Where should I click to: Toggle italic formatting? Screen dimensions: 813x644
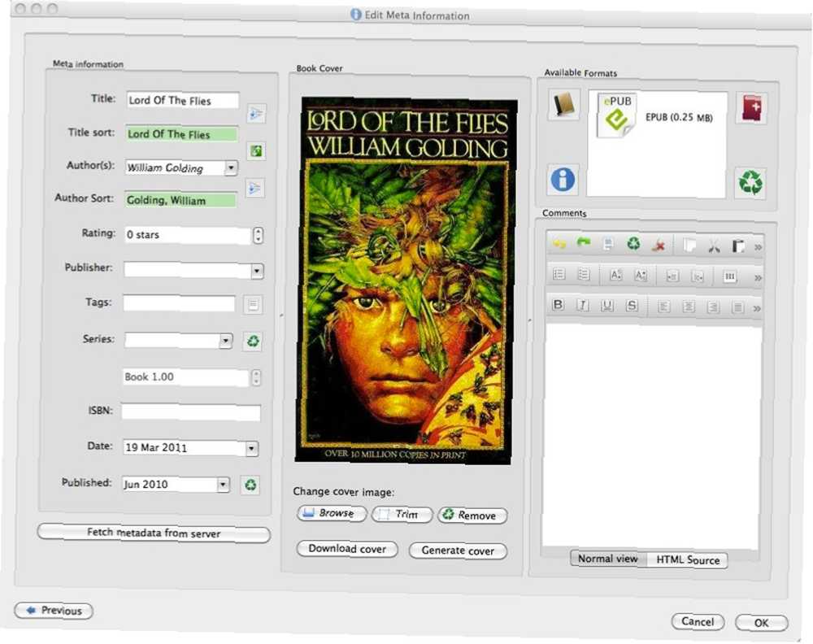[x=583, y=306]
